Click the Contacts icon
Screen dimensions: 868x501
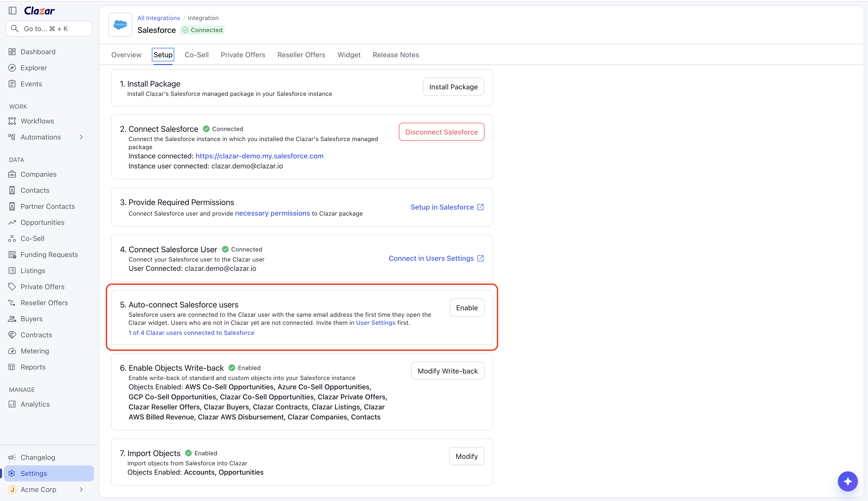point(12,190)
